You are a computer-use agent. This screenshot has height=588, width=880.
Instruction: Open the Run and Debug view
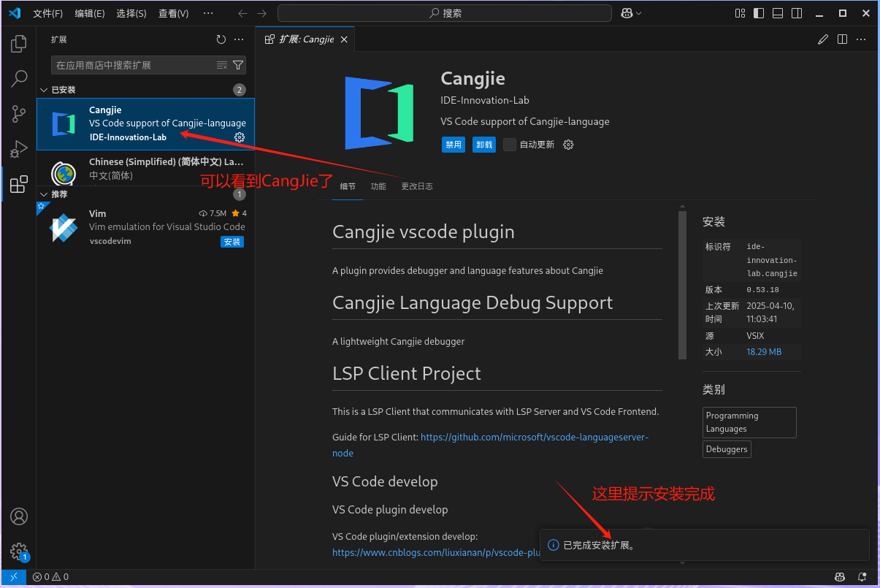[19, 150]
